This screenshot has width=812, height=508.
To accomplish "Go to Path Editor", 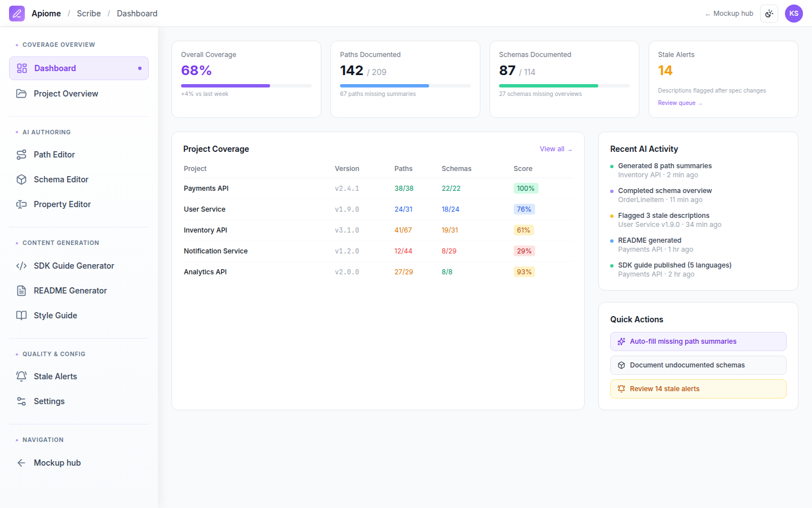I will coord(79,155).
